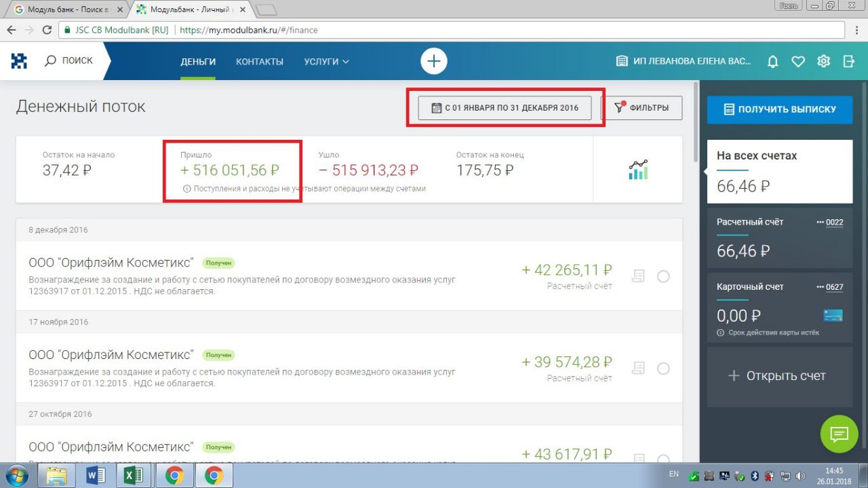This screenshot has width=868, height=488.
Task: Click opening balance 37,42 ₽
Action: tap(66, 170)
